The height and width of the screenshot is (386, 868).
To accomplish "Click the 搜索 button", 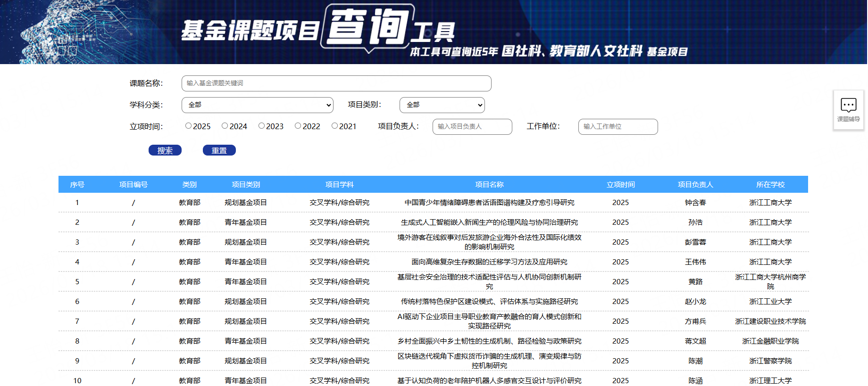I will pos(165,150).
